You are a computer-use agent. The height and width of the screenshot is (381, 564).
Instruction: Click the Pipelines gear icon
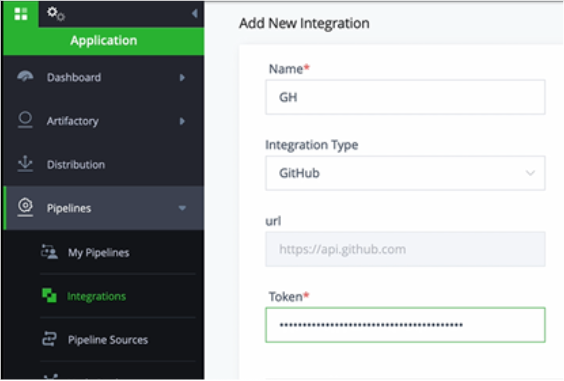[25, 207]
